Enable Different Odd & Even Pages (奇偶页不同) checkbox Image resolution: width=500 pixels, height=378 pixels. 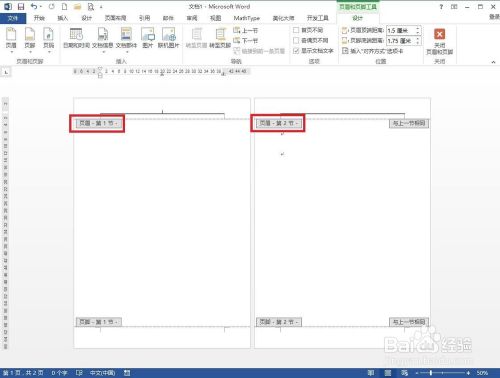tap(296, 41)
